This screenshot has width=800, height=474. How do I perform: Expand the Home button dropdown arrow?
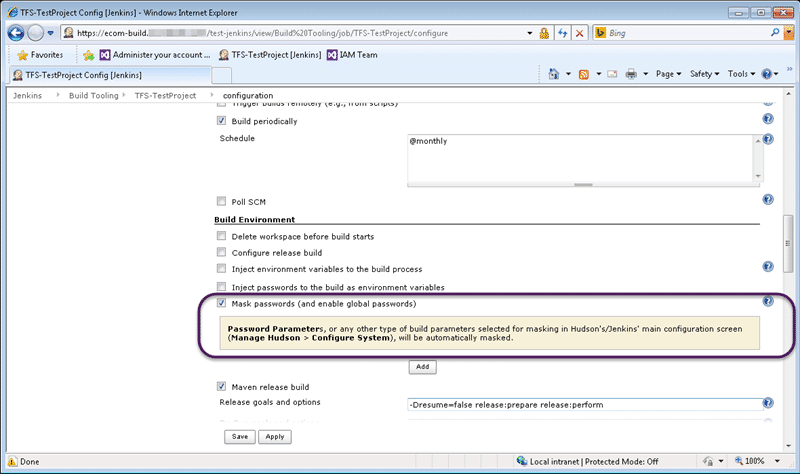click(x=568, y=74)
